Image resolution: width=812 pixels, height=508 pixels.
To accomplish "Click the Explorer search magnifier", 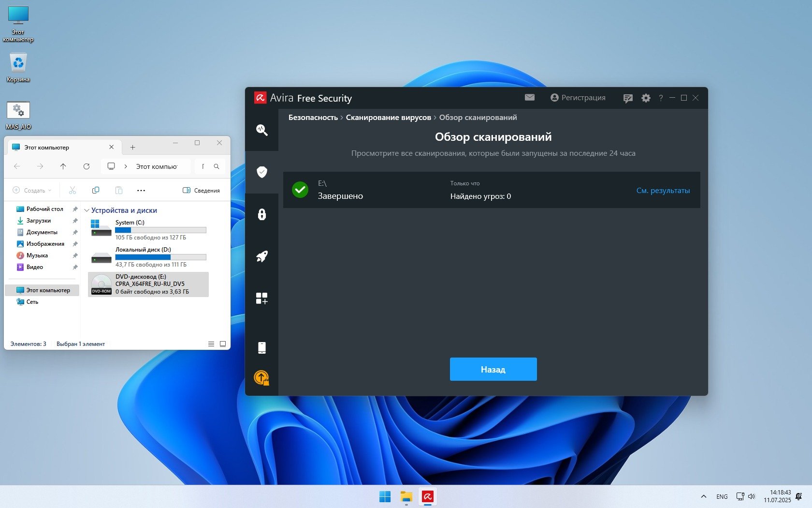I will coord(217,166).
